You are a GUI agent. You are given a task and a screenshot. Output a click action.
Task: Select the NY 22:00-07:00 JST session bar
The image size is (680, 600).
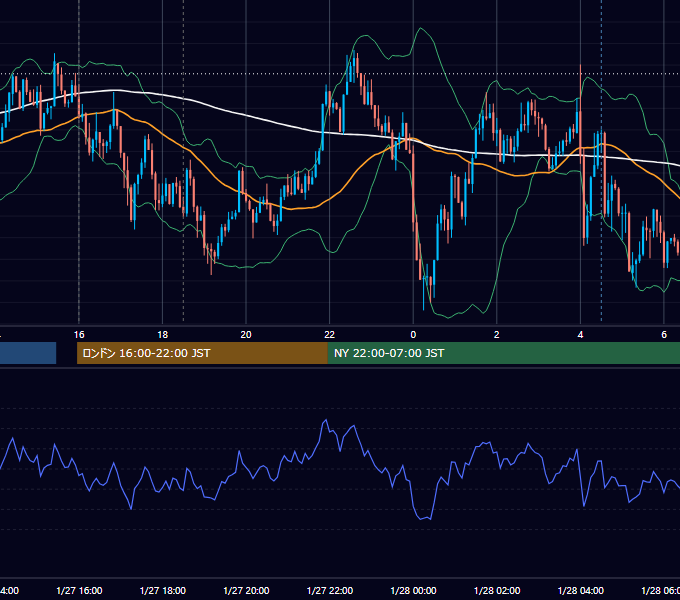[x=503, y=353]
